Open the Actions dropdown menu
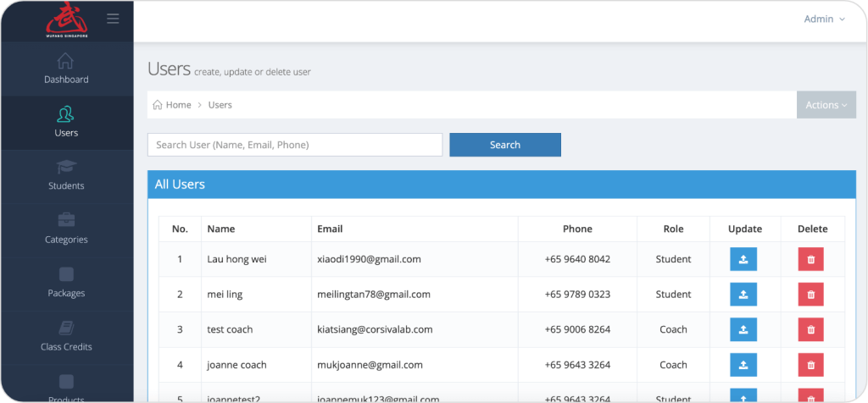The image size is (868, 403). (x=826, y=105)
